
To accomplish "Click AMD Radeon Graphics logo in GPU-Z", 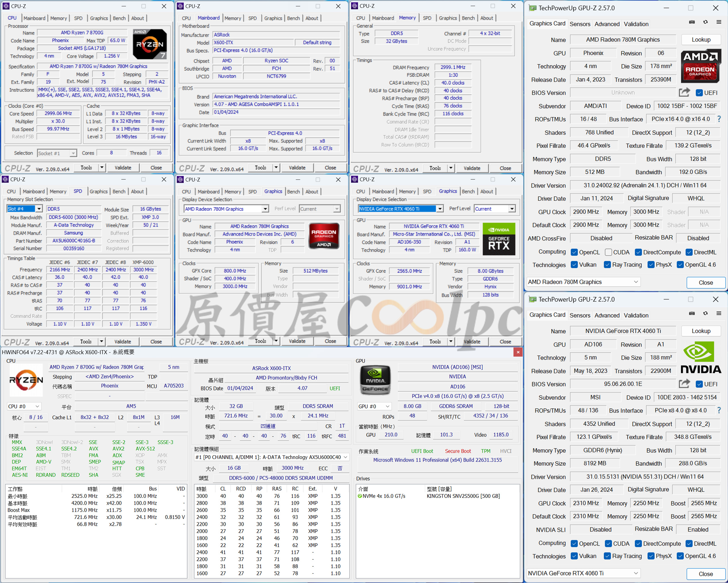I will pyautogui.click(x=701, y=66).
